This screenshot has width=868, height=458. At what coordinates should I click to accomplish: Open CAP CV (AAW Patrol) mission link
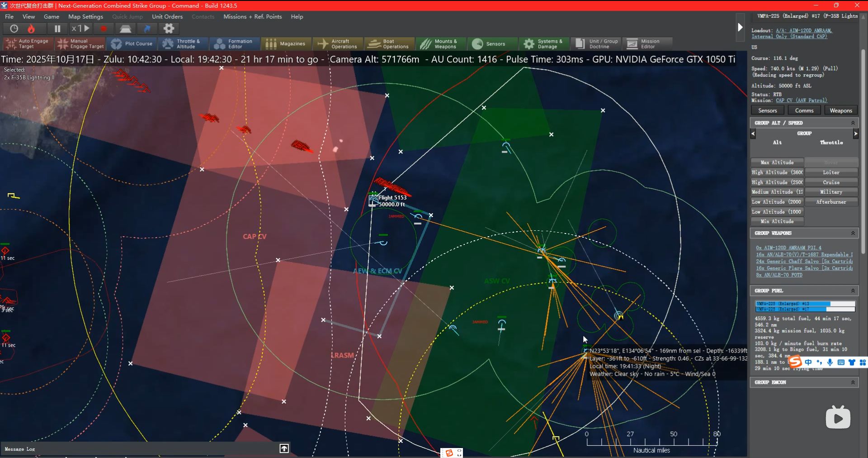802,100
